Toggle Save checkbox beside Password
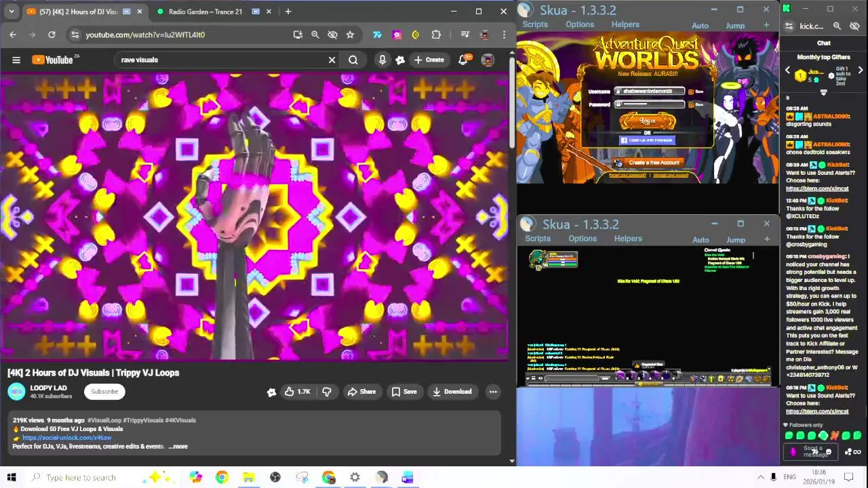 pos(691,105)
